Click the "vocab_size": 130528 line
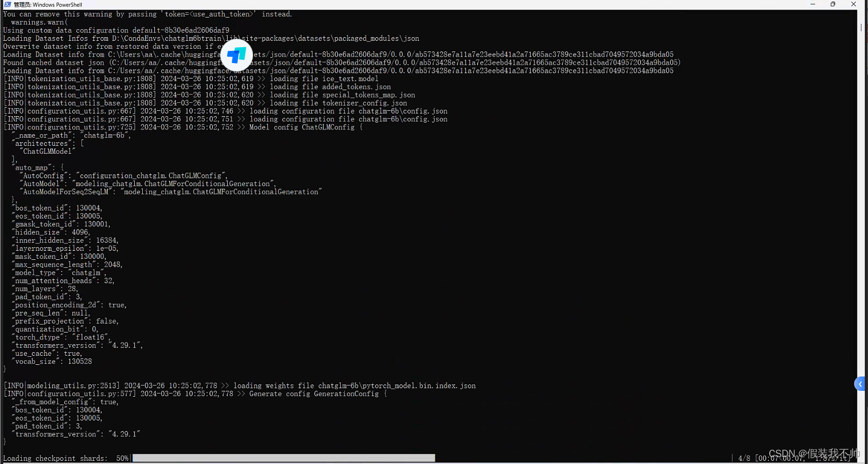 (52, 362)
